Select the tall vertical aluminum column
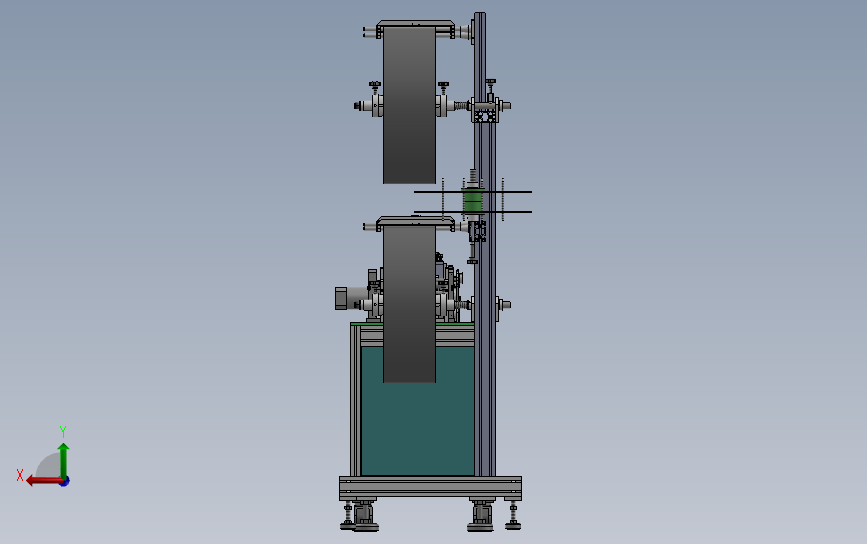867x544 pixels. pyautogui.click(x=484, y=243)
